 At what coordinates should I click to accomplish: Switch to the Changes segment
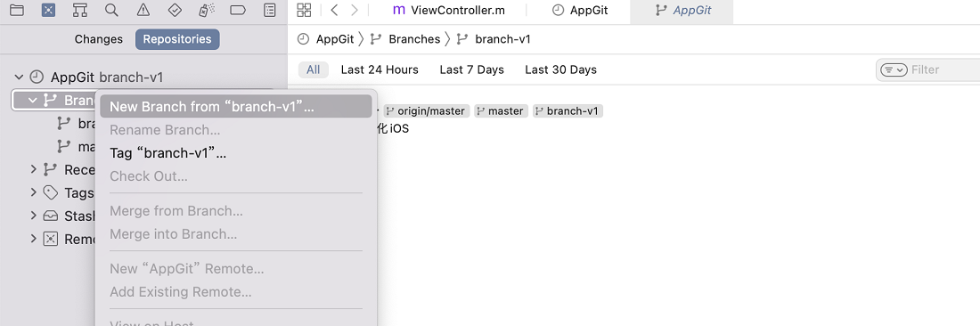click(99, 38)
